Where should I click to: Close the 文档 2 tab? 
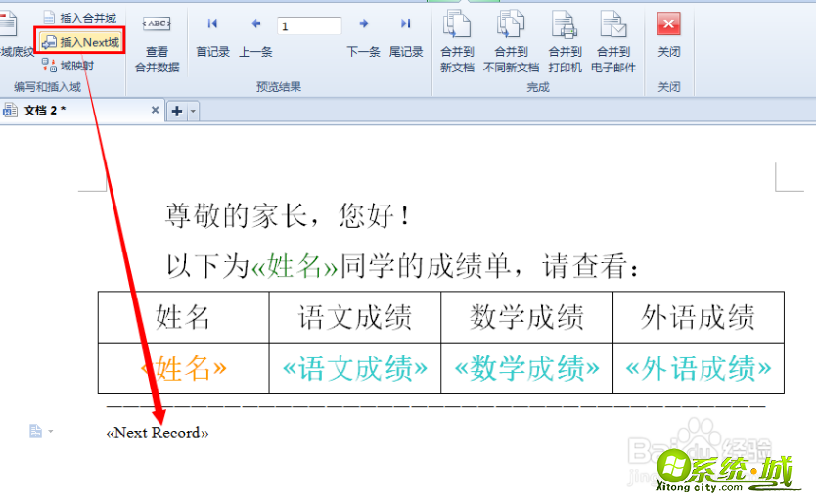tap(155, 110)
